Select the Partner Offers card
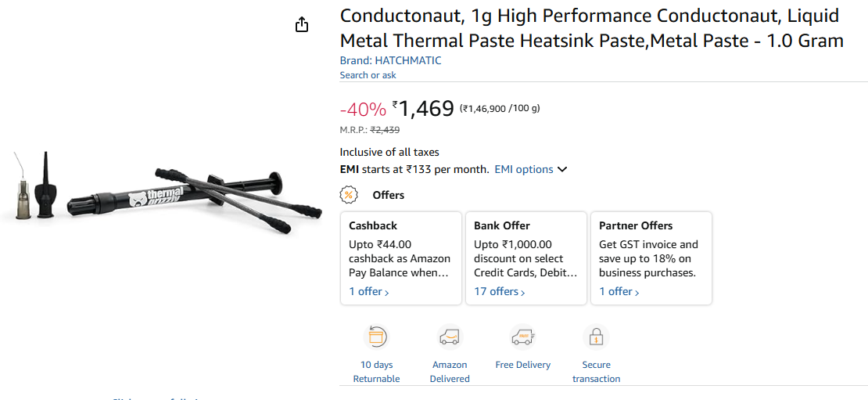Image resolution: width=868 pixels, height=400 pixels. click(x=651, y=249)
